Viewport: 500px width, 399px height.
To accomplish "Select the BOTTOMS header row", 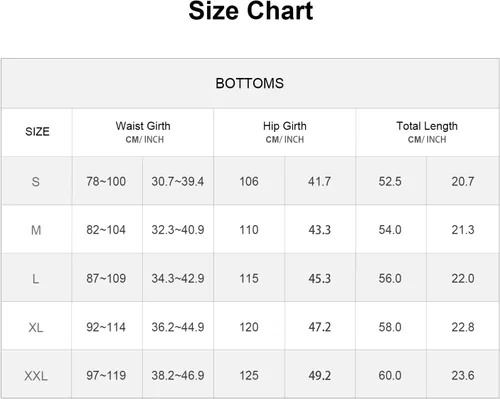I will tap(250, 83).
